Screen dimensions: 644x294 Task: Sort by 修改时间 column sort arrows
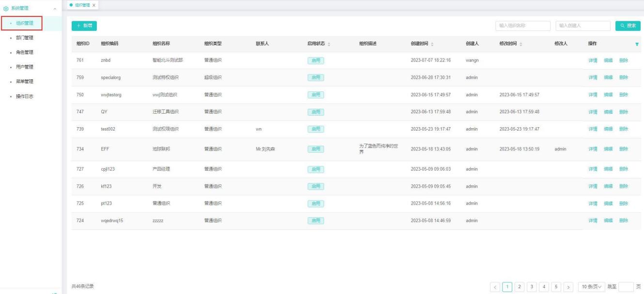tap(521, 44)
